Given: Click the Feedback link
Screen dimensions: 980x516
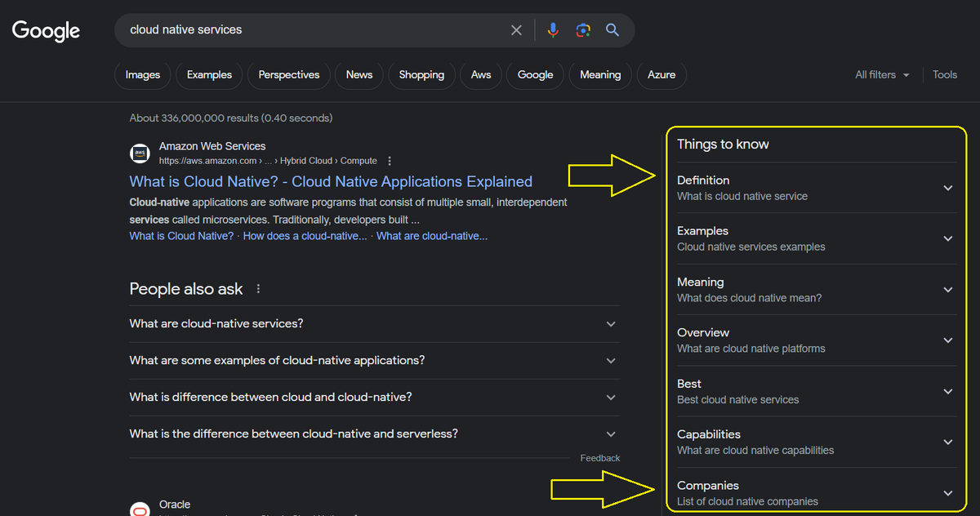Looking at the screenshot, I should 600,458.
